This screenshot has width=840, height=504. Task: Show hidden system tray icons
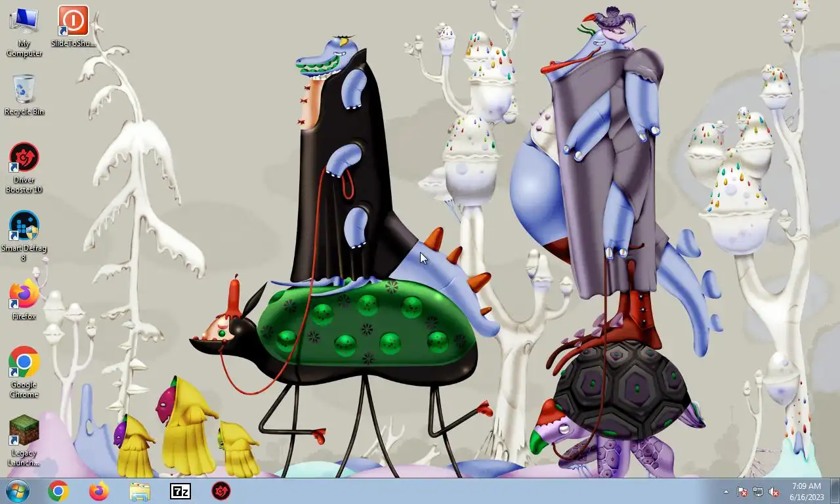[726, 492]
